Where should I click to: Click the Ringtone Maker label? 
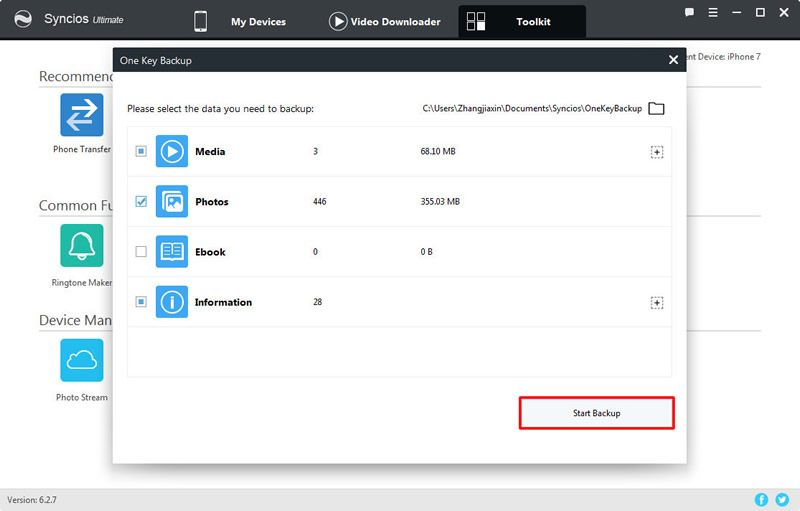click(82, 283)
